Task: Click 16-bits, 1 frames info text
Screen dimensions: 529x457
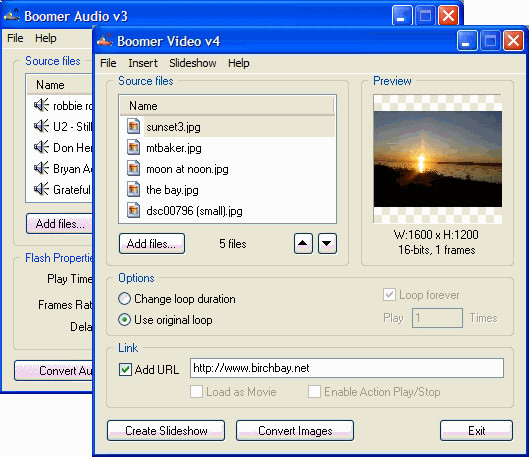Action: tap(437, 250)
